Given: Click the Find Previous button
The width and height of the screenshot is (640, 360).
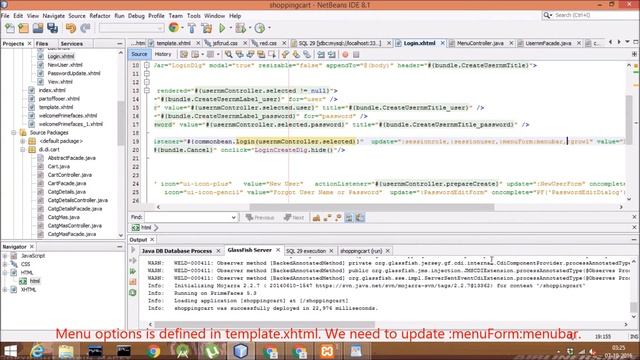Looking at the screenshot, I should [260, 218].
